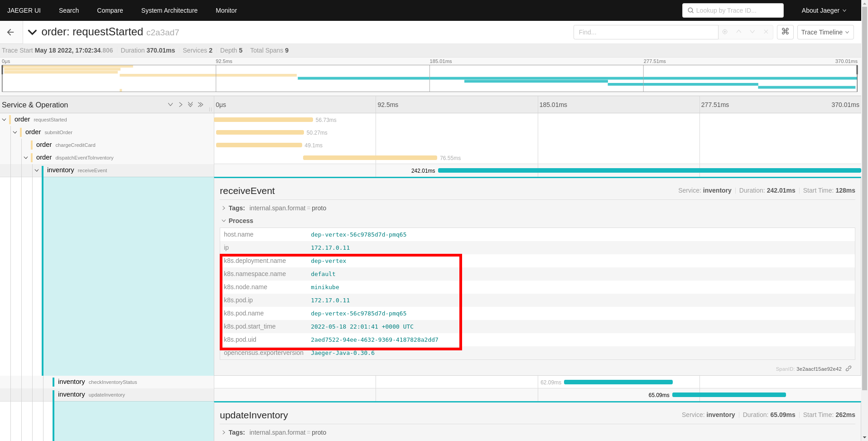868x441 pixels.
Task: Toggle the order requestStarted span children
Action: click(x=5, y=120)
